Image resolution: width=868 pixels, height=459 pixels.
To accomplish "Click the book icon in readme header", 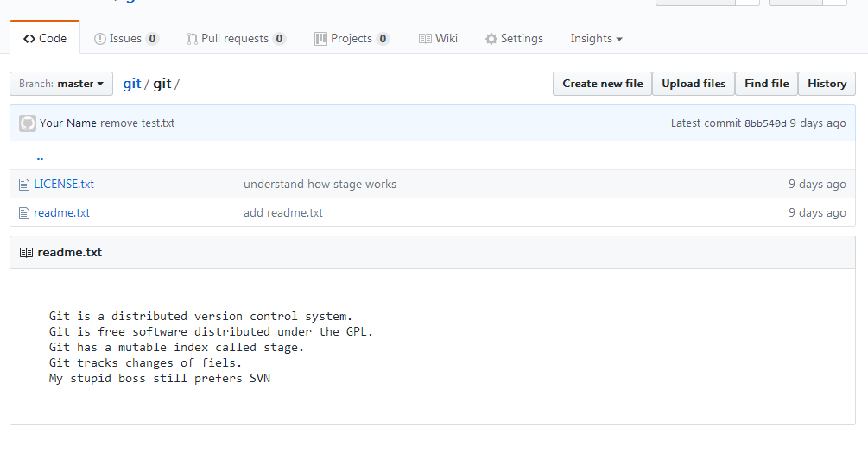I will [26, 253].
